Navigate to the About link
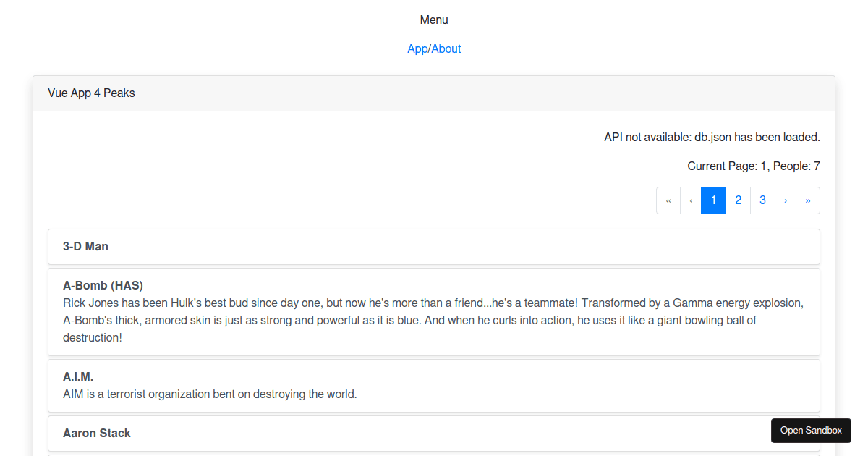The height and width of the screenshot is (456, 868). [x=446, y=48]
